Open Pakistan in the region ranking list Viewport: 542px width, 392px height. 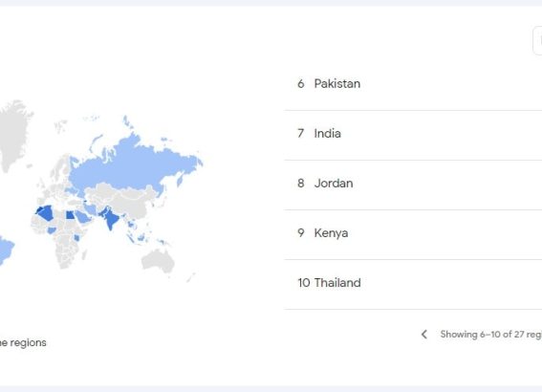click(x=413, y=83)
